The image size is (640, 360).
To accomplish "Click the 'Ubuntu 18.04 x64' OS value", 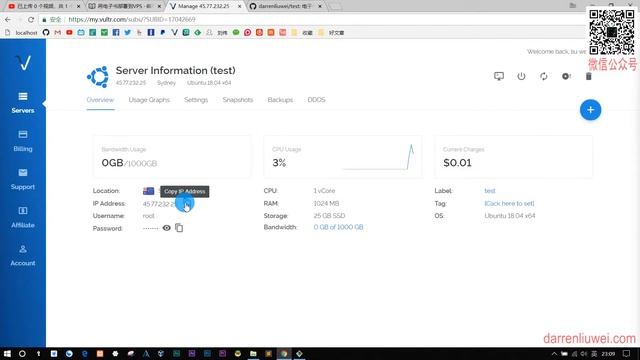I will coord(509,216).
